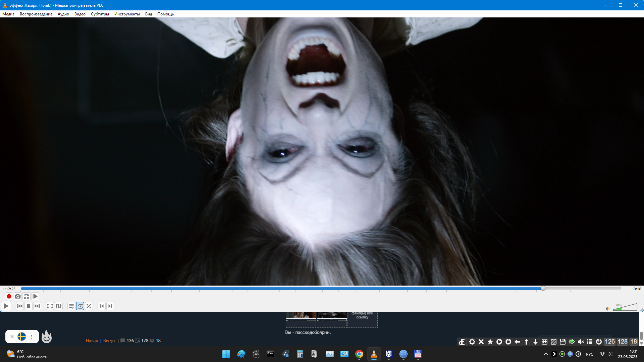Skip to next media with the forward button
This screenshot has width=644, height=362.
[37, 306]
